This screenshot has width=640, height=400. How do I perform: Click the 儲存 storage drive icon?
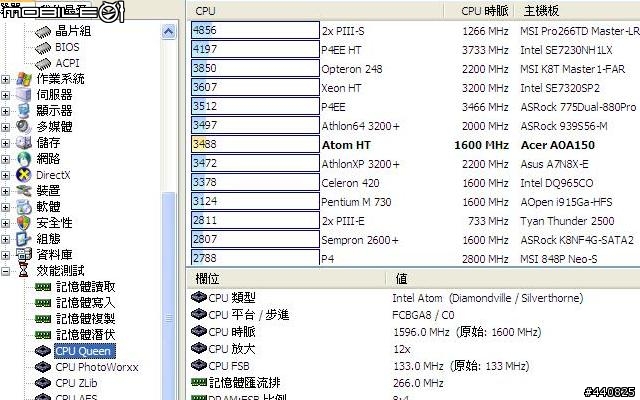click(24, 143)
